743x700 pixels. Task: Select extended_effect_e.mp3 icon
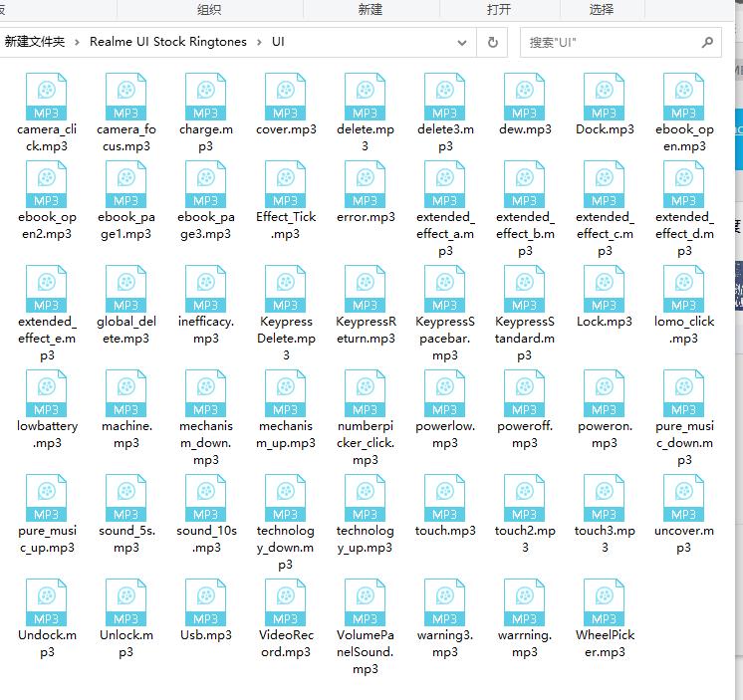(x=47, y=289)
